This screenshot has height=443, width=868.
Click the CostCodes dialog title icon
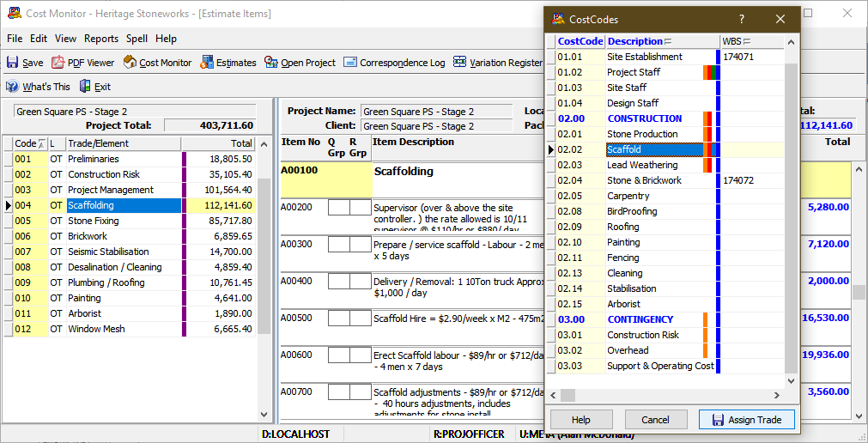coord(558,20)
